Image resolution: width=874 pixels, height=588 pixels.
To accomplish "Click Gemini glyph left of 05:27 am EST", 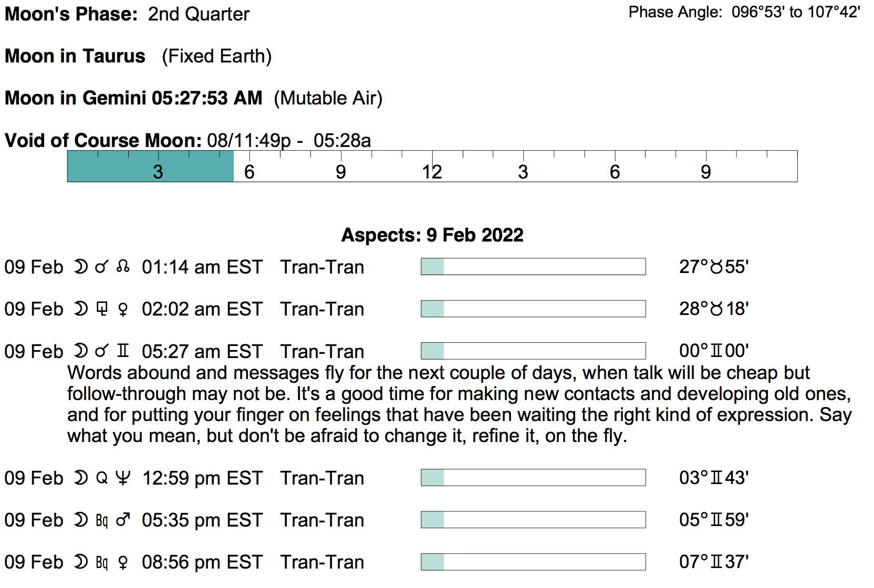I will (123, 351).
